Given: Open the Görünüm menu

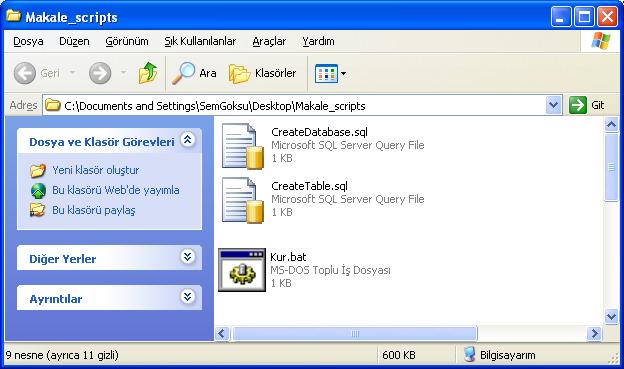Looking at the screenshot, I should [x=127, y=41].
